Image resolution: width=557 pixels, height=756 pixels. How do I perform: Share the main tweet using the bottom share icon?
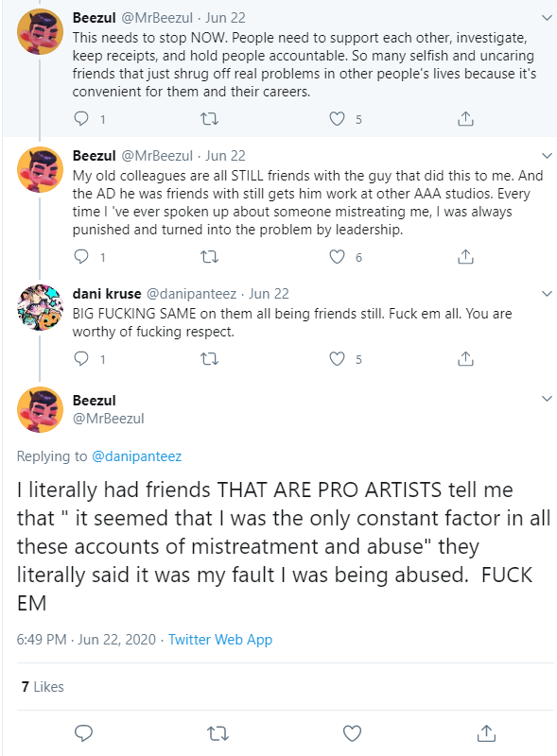tap(486, 733)
